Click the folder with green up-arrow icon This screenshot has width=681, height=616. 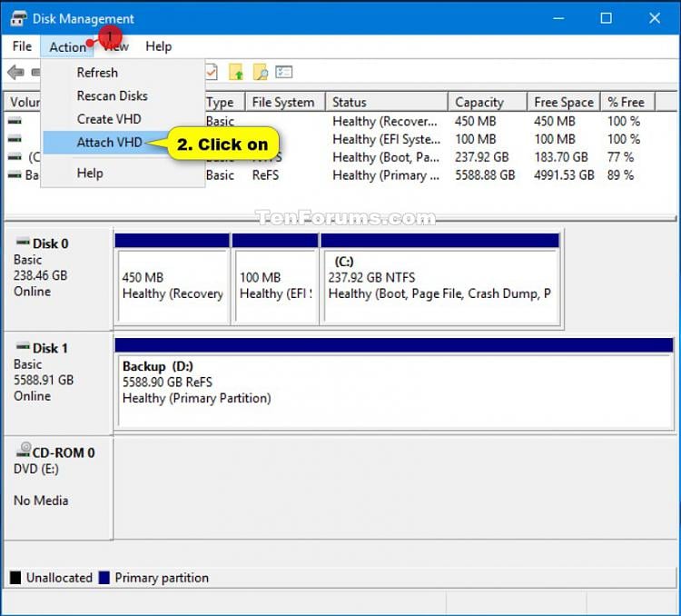236,72
